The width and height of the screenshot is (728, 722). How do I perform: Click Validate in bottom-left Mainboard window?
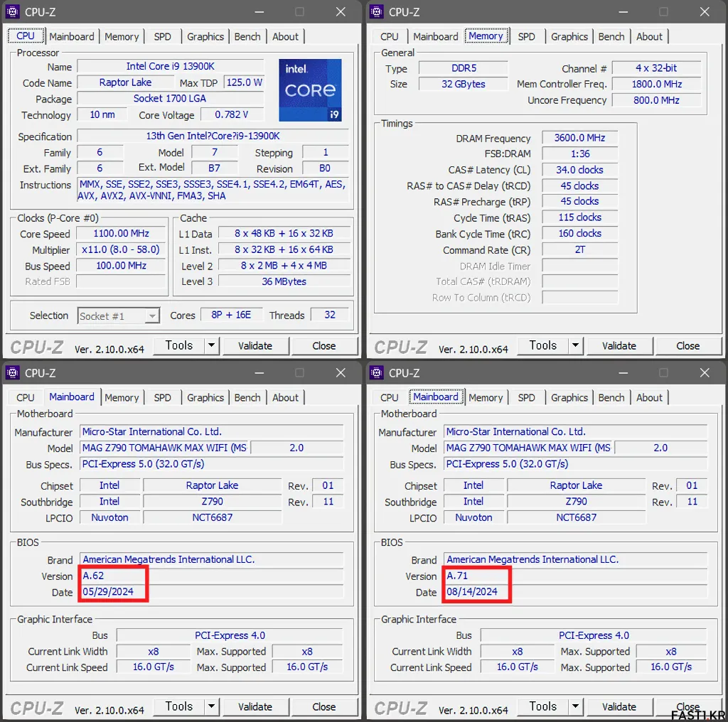(255, 707)
